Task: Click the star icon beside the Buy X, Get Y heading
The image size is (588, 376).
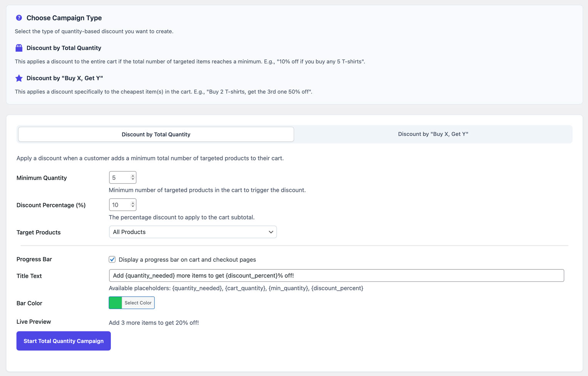Action: (x=19, y=78)
